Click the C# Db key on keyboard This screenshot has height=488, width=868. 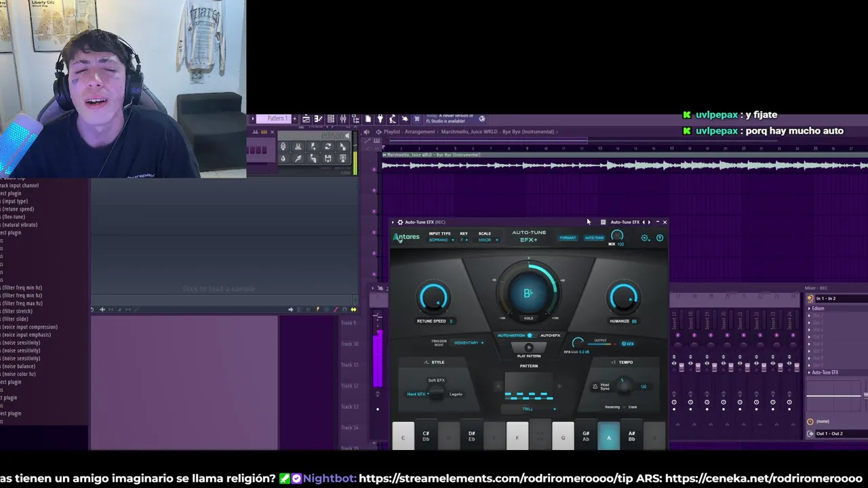tap(426, 436)
